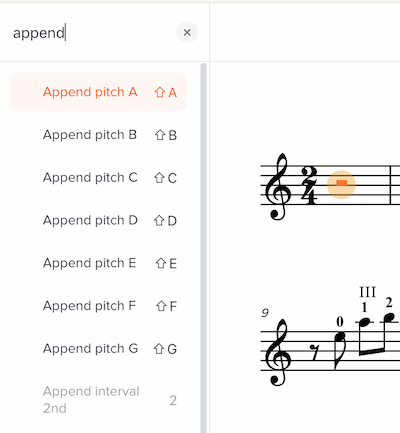Select the highlighted orange rest in first measure
Viewport: 400px width, 433px height.
pyautogui.click(x=342, y=183)
